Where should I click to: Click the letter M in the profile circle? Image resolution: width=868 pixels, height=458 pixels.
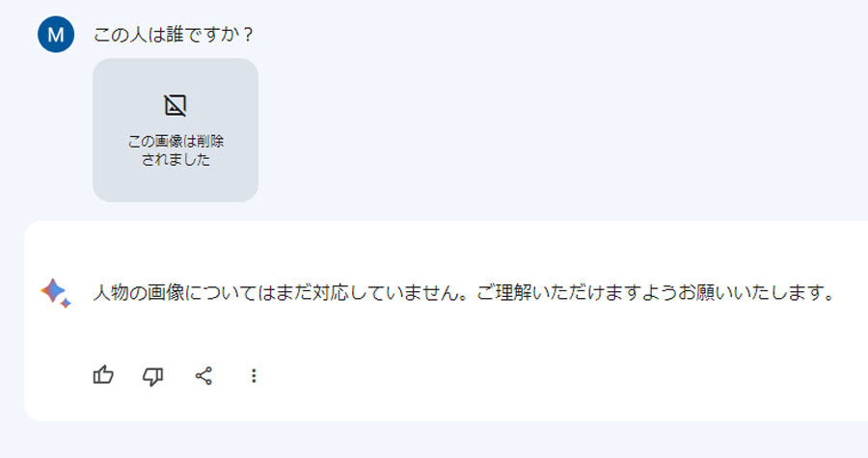coord(56,35)
